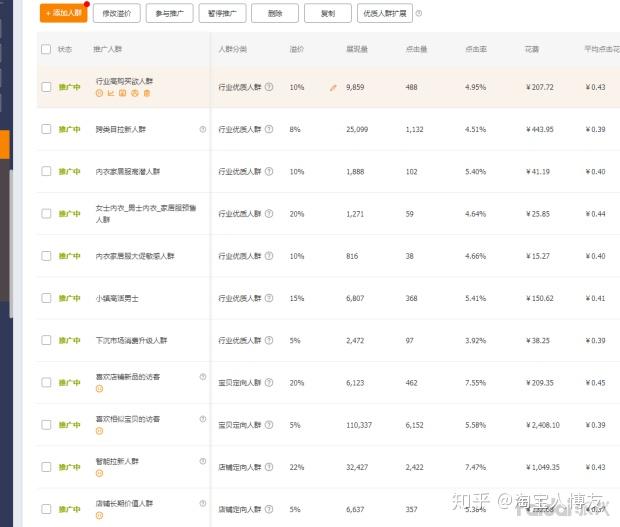Viewport: 620px width, 527px height.
Task: Click the ¥2,408.10 spend value
Action: point(542,425)
